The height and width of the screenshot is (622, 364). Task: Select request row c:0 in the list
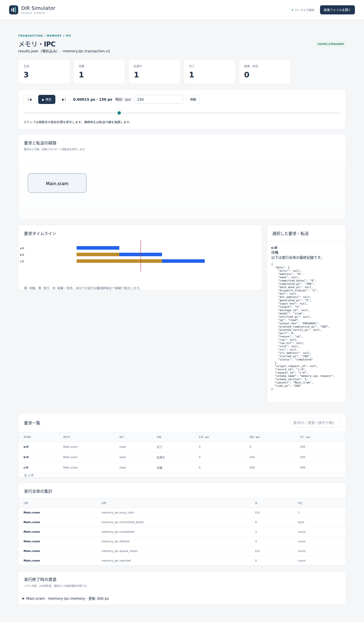pyautogui.click(x=182, y=468)
